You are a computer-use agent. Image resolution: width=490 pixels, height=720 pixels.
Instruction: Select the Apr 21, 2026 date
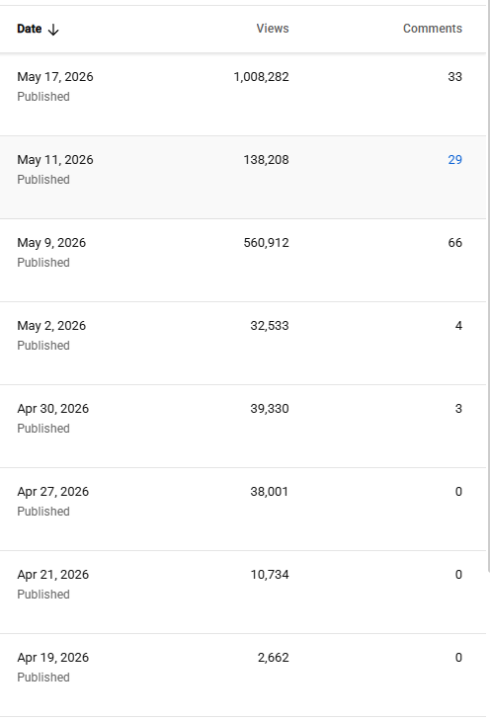click(53, 575)
